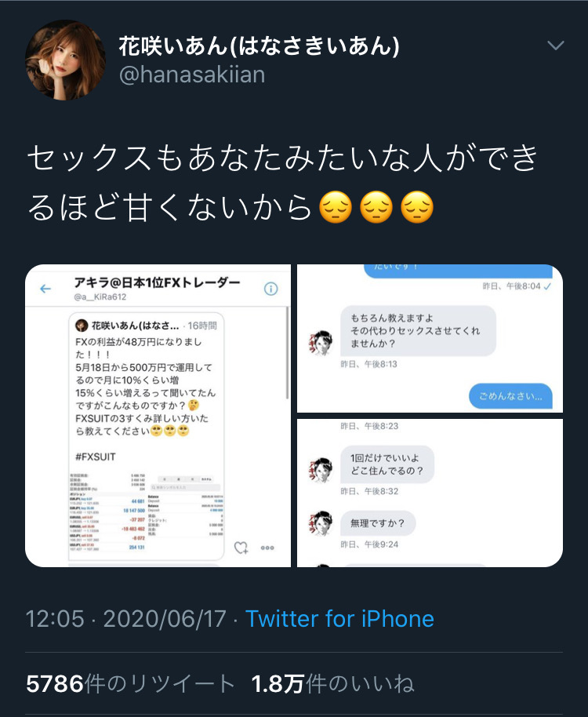Open the @hanasakiian handle link
Image resolution: width=588 pixels, height=717 pixels.
[192, 75]
